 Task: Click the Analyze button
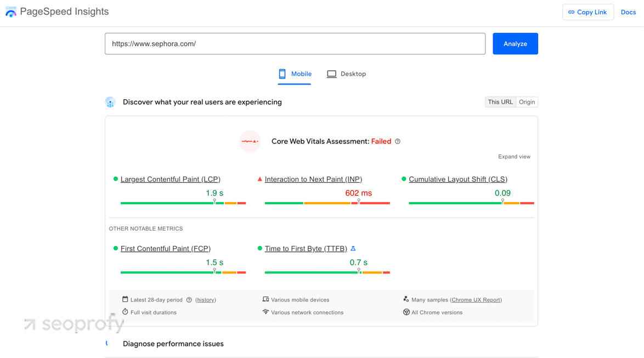[x=516, y=43]
